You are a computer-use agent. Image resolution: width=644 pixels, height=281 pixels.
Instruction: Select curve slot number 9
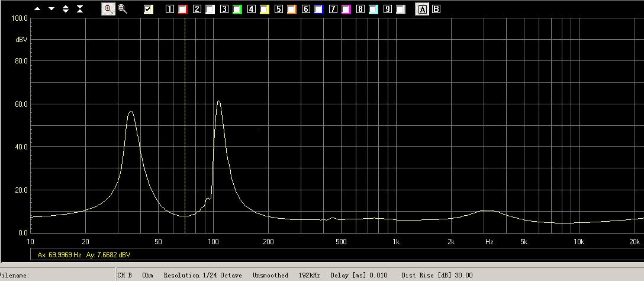pos(387,9)
